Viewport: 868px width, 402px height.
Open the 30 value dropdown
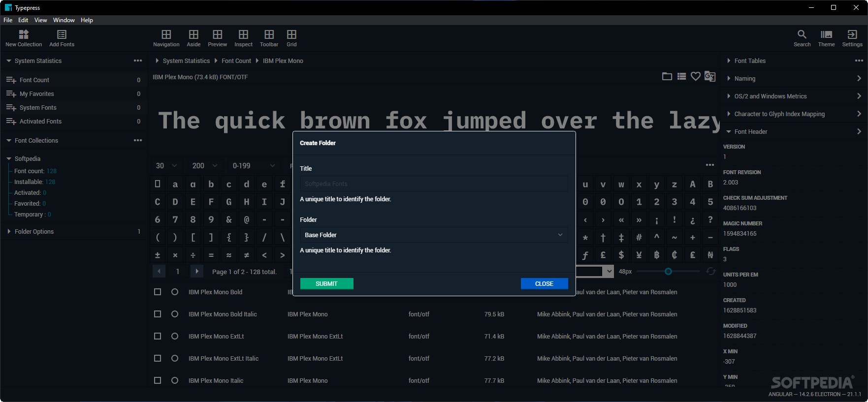click(x=166, y=166)
